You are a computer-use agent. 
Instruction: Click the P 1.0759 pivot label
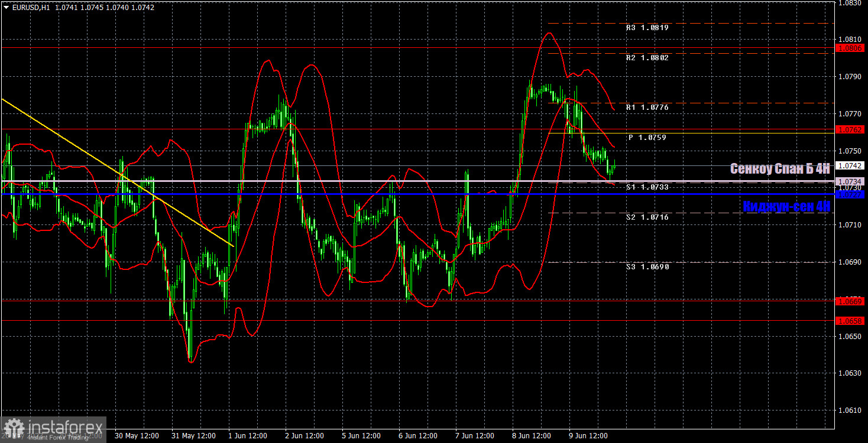point(647,138)
